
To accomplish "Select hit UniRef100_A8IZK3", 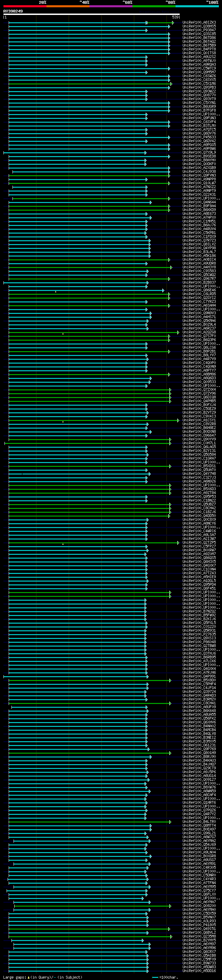I will click(199, 23).
